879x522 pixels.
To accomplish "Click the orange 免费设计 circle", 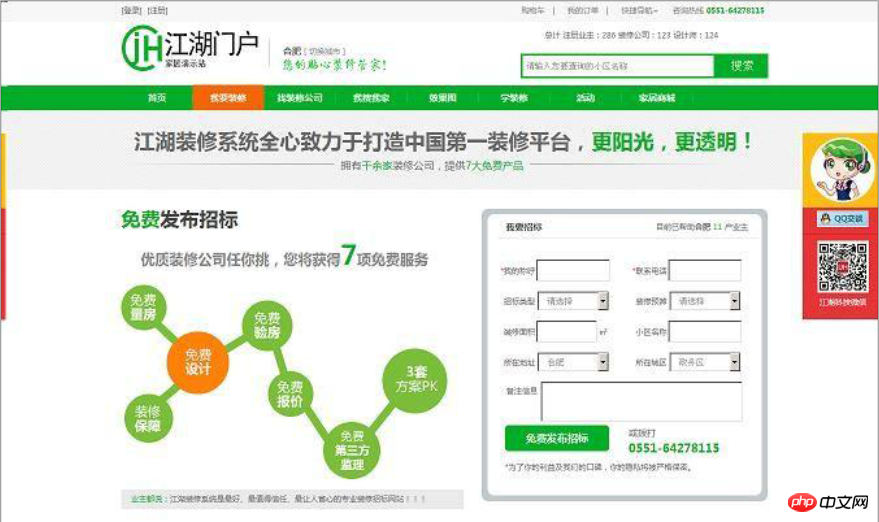I will pyautogui.click(x=198, y=361).
